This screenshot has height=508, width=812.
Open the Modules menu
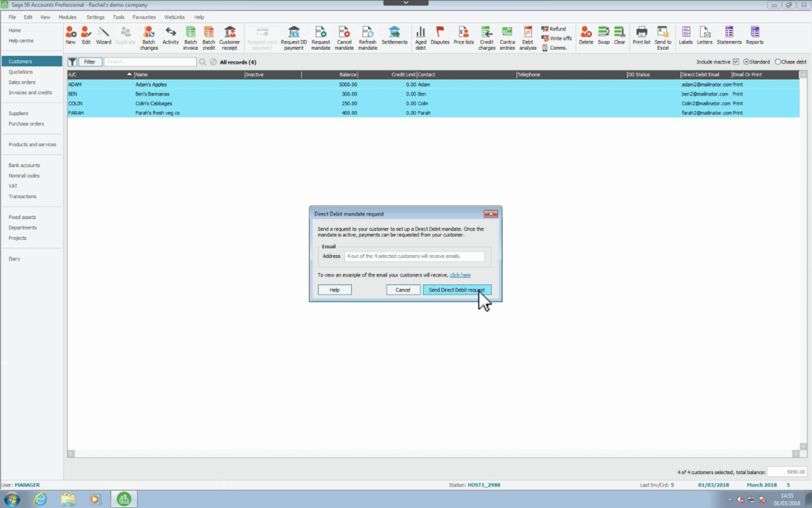(67, 17)
